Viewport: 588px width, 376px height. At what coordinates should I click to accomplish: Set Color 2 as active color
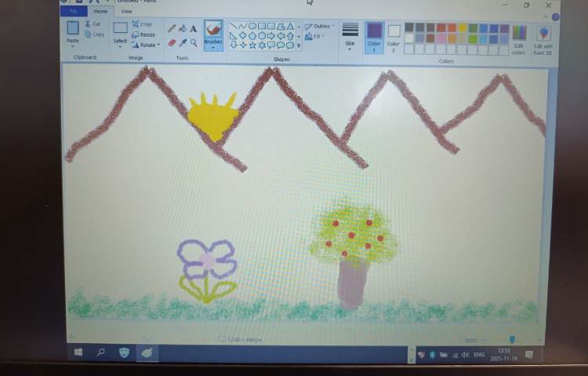[394, 36]
